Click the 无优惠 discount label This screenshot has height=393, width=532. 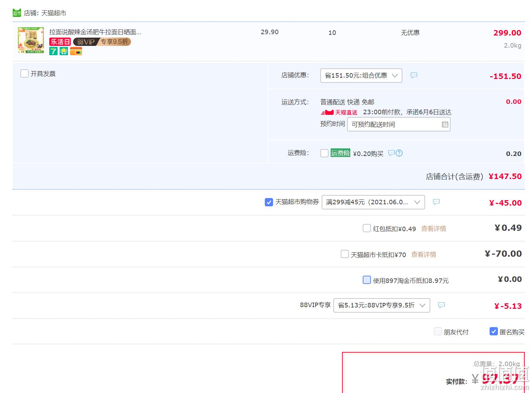point(410,33)
